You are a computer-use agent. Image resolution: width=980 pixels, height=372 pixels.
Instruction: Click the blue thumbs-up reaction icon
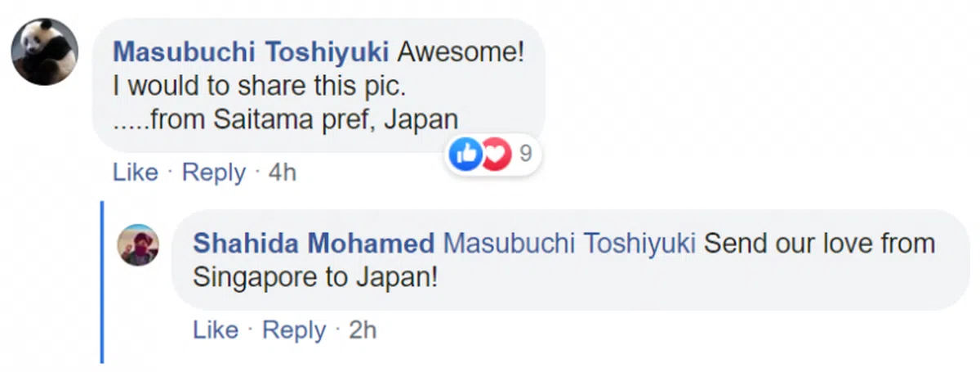[465, 154]
